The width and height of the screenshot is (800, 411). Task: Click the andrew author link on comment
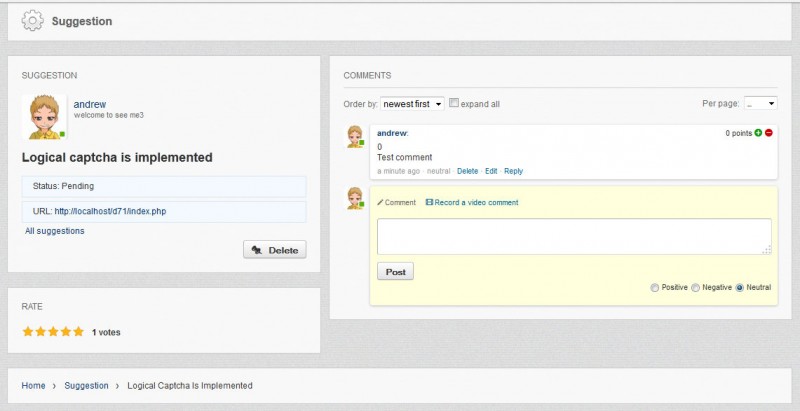tap(392, 133)
